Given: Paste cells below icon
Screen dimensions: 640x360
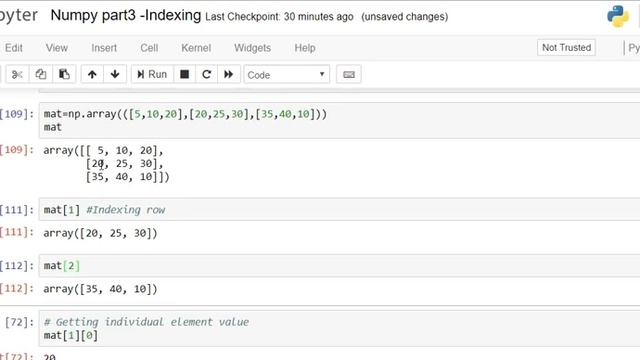Looking at the screenshot, I should coord(64,75).
